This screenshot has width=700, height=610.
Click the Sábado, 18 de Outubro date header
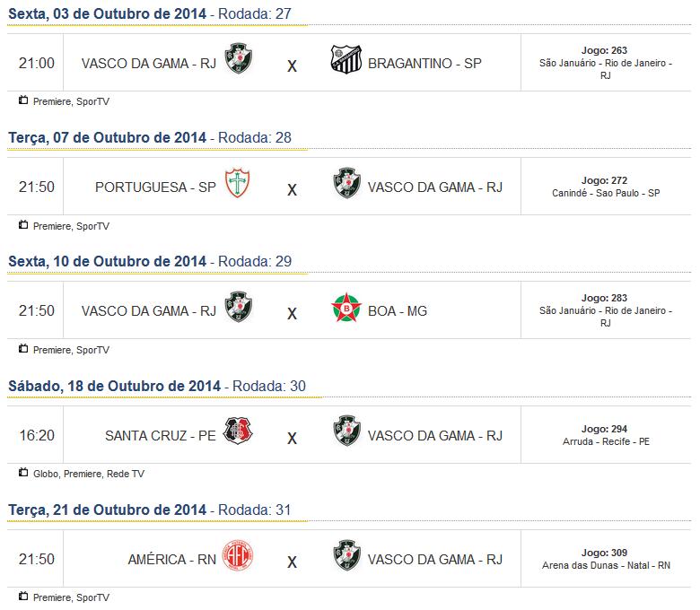point(115,386)
